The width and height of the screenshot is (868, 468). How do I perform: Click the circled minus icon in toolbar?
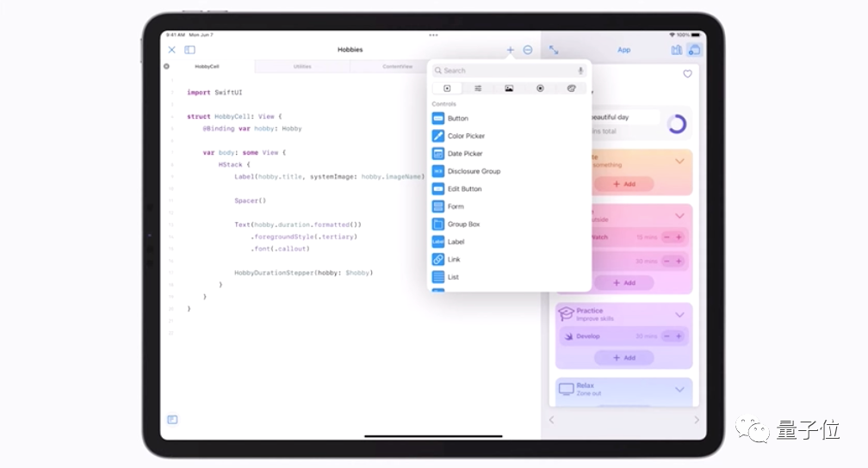pyautogui.click(x=528, y=50)
